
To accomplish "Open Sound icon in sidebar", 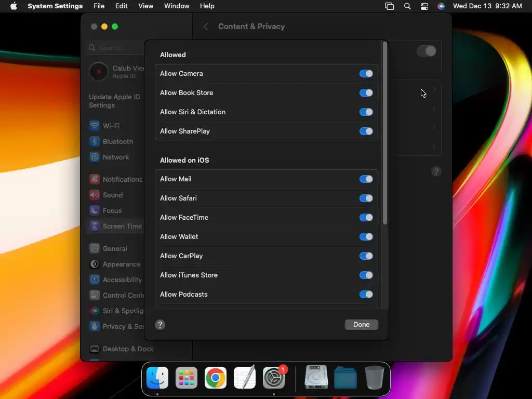I will pyautogui.click(x=95, y=195).
